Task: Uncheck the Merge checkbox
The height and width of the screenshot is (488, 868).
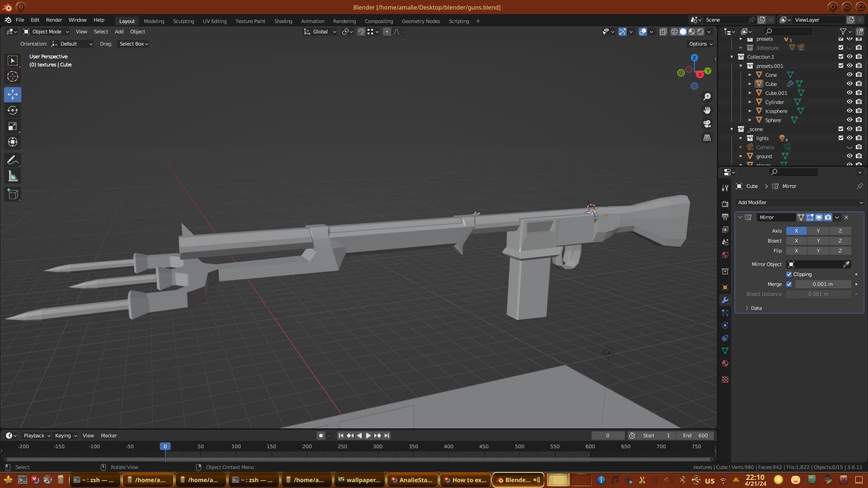Action: pyautogui.click(x=789, y=284)
